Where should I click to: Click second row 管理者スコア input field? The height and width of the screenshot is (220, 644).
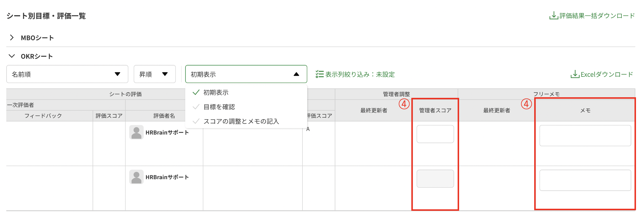point(435,179)
